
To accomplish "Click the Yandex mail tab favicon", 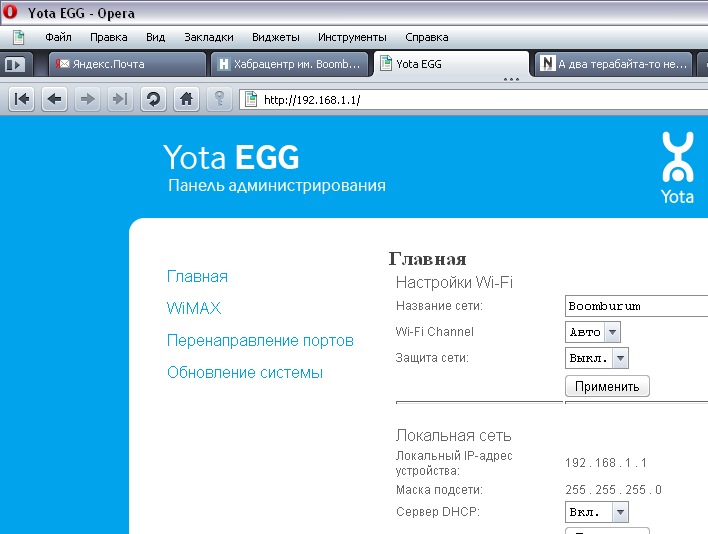I will pyautogui.click(x=62, y=64).
